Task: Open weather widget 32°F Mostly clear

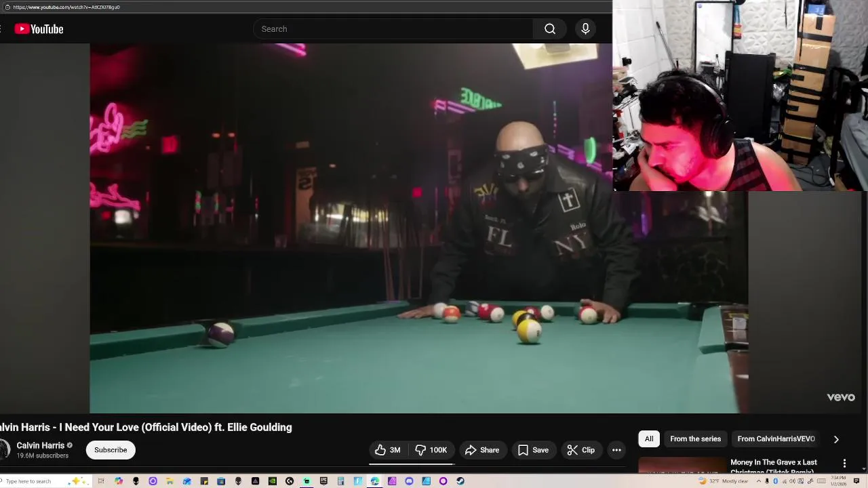Action: (724, 481)
